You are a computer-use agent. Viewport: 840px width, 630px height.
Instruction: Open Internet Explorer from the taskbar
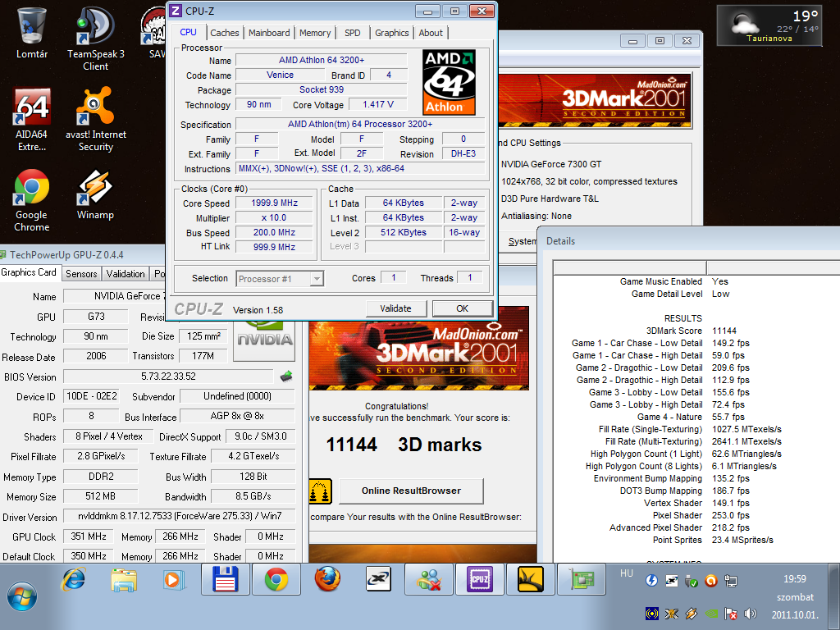(74, 580)
